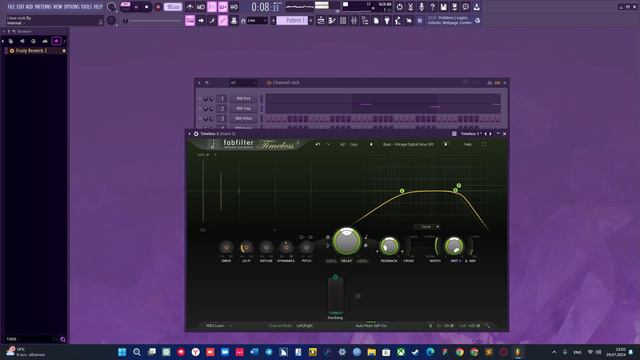The height and width of the screenshot is (360, 640).
Task: Open the TOOLS menu
Action: (x=86, y=7)
